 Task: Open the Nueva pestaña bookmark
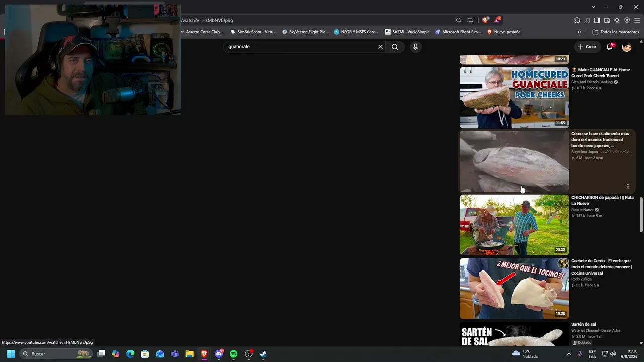tap(504, 32)
